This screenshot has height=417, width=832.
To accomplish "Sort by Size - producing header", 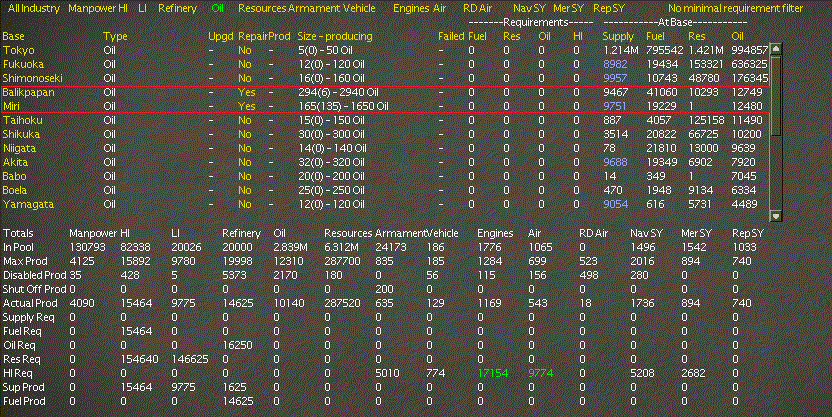I will click(335, 36).
